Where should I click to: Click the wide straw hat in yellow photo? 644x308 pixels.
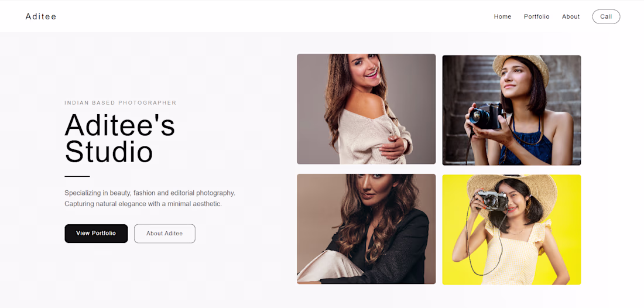click(512, 192)
